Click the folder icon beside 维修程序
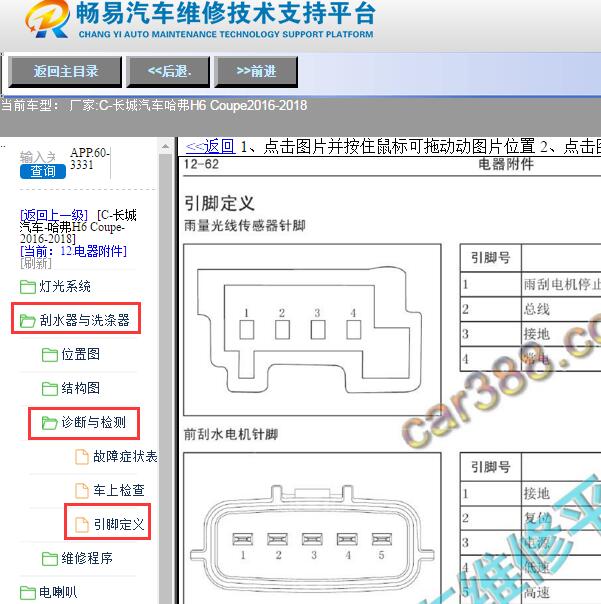 coord(50,559)
